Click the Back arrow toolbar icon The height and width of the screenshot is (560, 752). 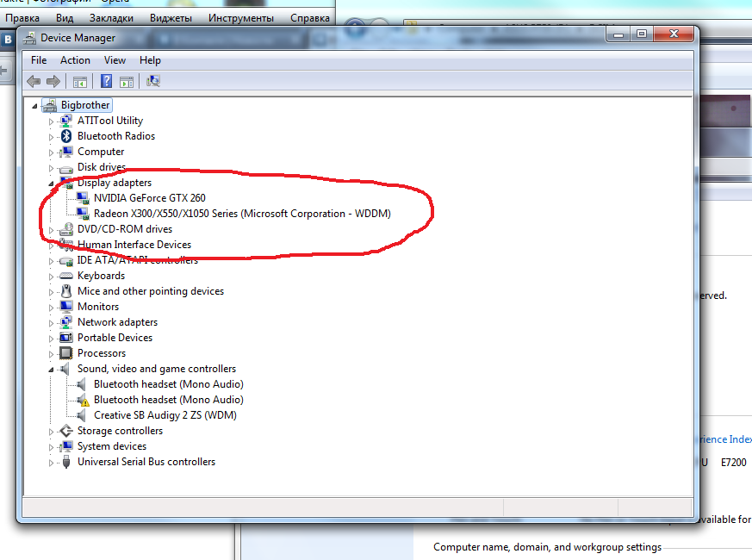pyautogui.click(x=34, y=81)
